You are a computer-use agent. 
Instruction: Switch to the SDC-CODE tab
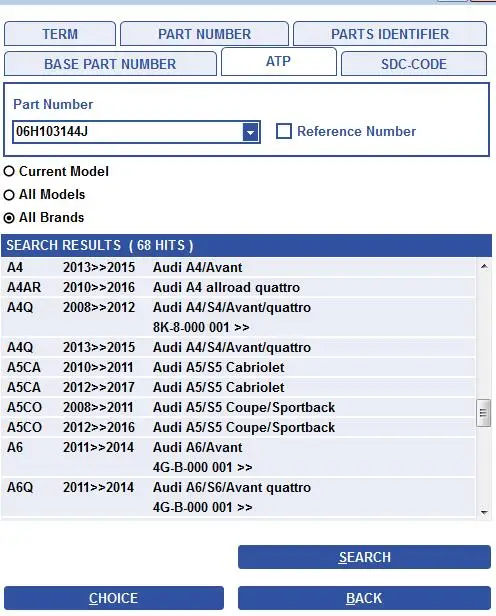tap(414, 64)
